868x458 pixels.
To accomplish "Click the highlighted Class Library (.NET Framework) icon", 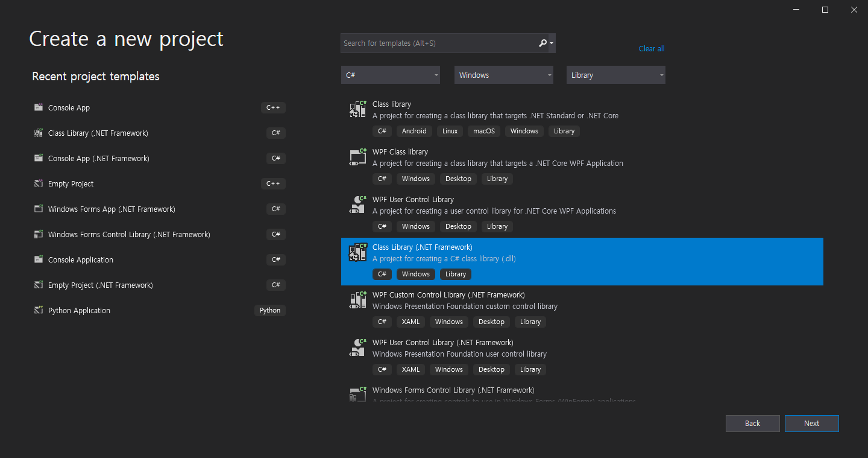I will click(358, 252).
